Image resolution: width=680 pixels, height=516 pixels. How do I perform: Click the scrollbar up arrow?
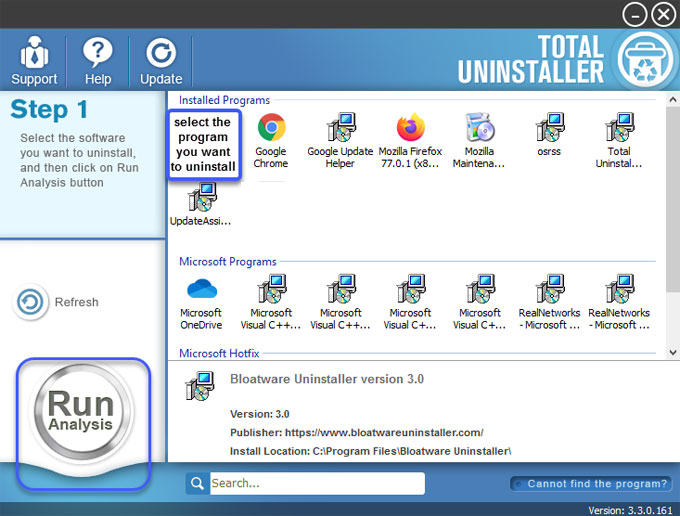click(673, 100)
